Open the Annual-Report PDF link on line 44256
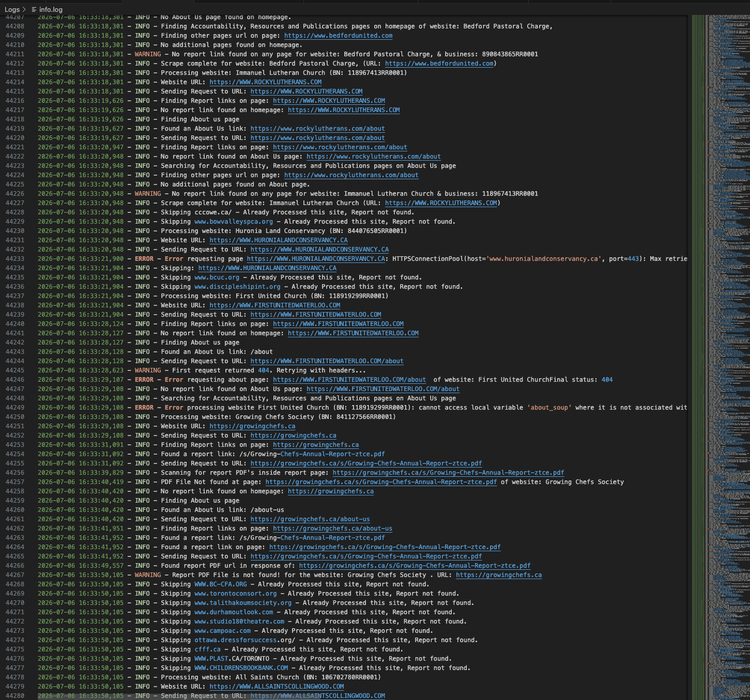This screenshot has height=700, width=750. point(448,473)
